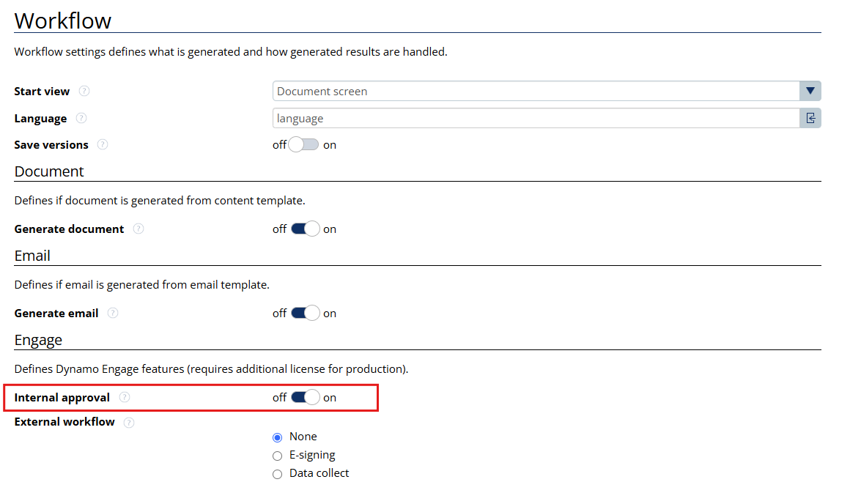Show help for Generate document
The image size is (861, 504).
tap(138, 229)
